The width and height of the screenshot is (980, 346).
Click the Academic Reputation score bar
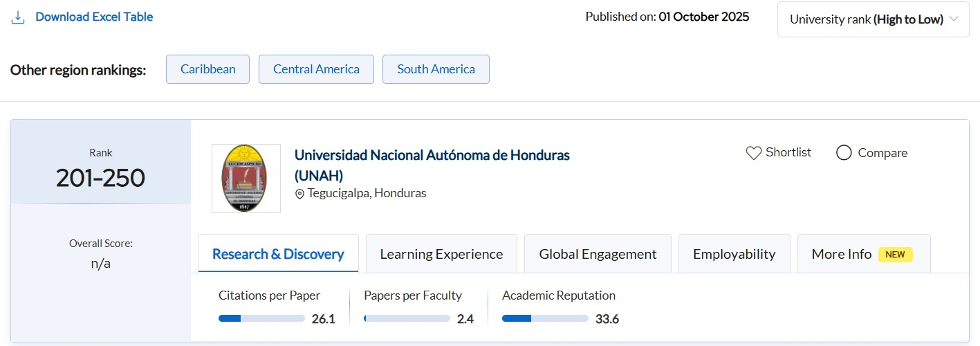coord(545,318)
